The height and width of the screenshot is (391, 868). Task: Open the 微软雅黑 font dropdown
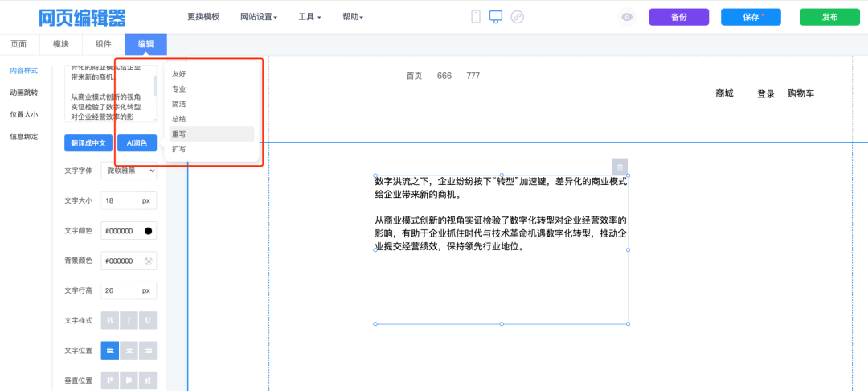[129, 170]
